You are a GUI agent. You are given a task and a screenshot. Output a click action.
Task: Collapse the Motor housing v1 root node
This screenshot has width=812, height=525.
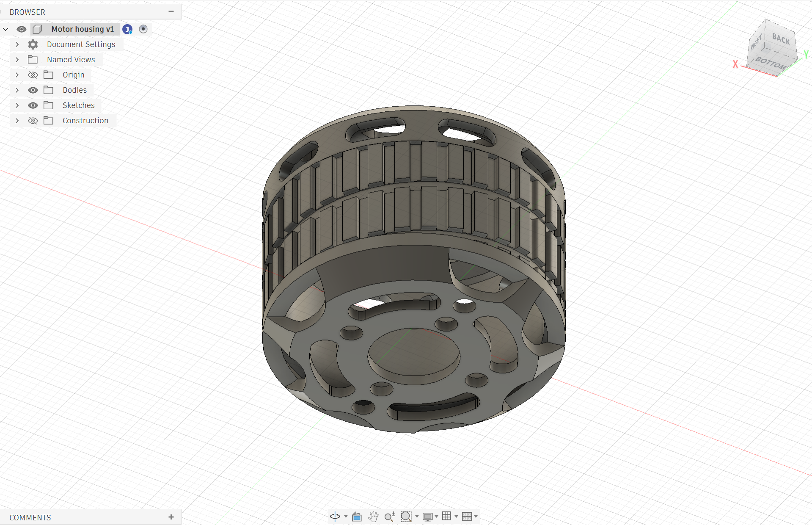tap(6, 29)
